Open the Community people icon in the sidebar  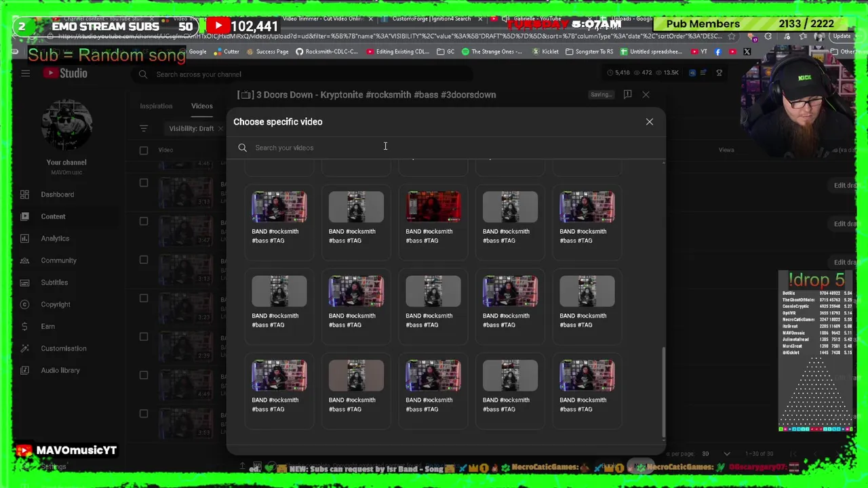coord(24,260)
